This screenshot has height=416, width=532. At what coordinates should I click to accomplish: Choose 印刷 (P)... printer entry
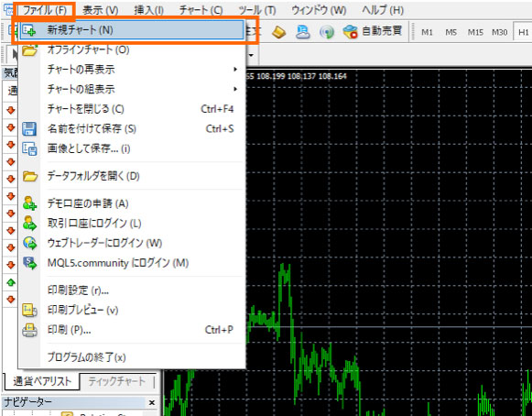[132, 330]
